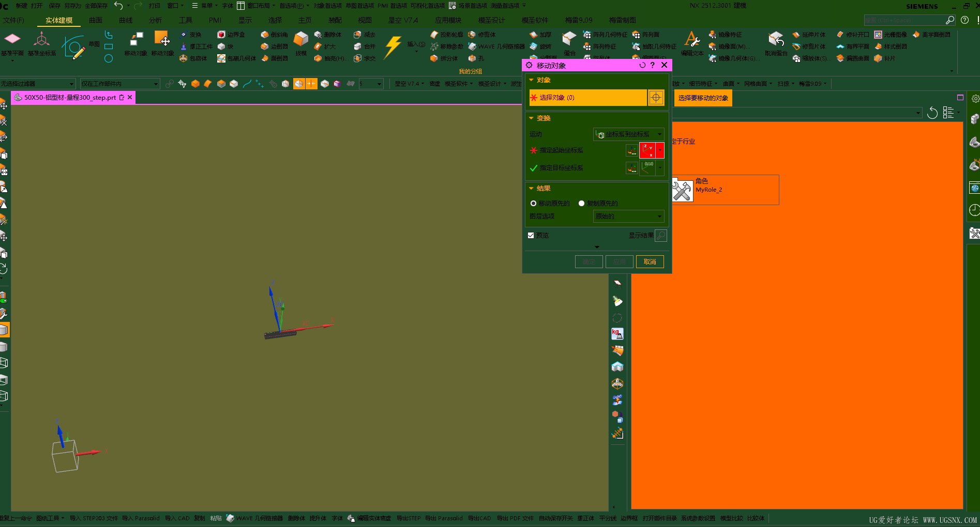Click the 减去 subtract tool
Image resolution: width=980 pixels, height=527 pixels.
click(365, 35)
